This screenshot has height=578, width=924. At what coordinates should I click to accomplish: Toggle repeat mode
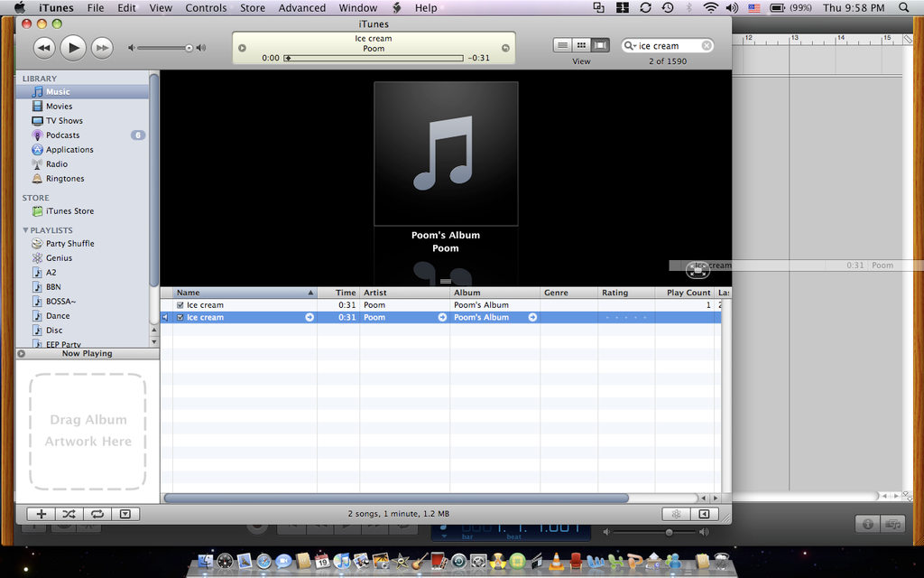pyautogui.click(x=97, y=514)
